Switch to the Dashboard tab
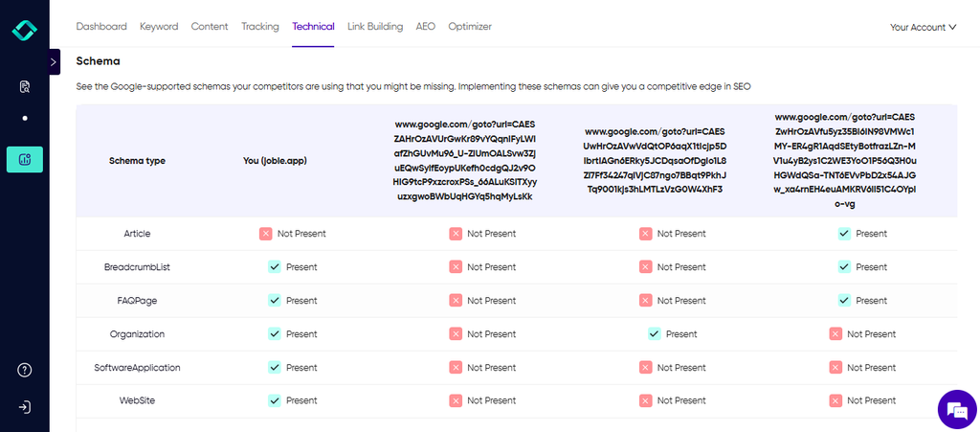Image resolution: width=980 pixels, height=432 pixels. (x=101, y=26)
